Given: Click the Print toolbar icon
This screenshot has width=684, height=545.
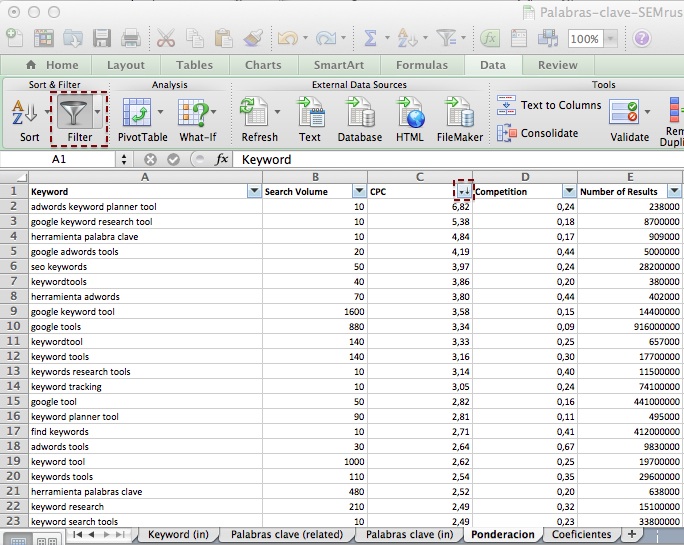Looking at the screenshot, I should (x=130, y=38).
